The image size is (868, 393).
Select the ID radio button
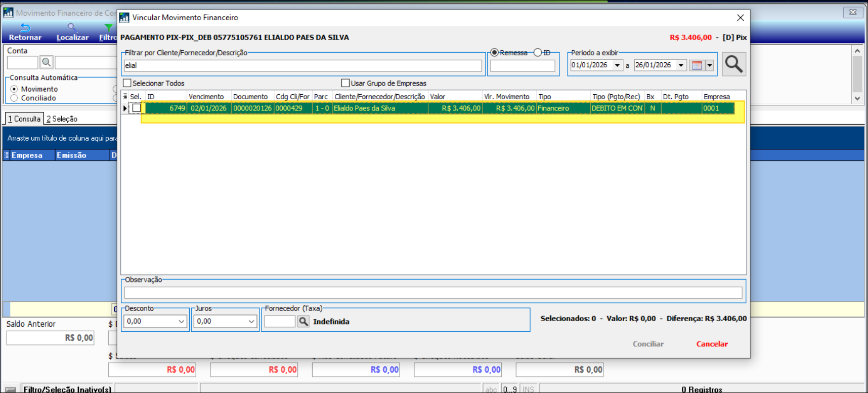pyautogui.click(x=538, y=53)
